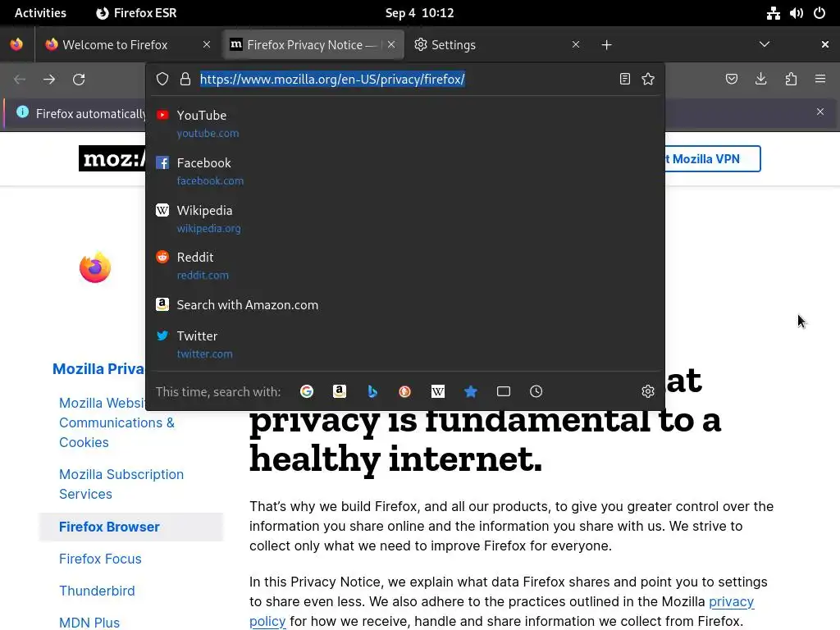Search this time with DuckDuckGo
The width and height of the screenshot is (840, 630).
coord(405,391)
